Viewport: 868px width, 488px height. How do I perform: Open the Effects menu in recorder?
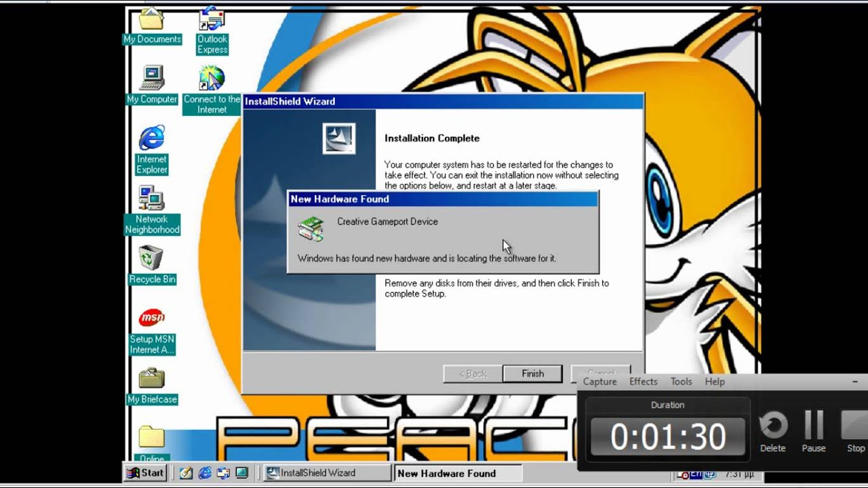pos(644,382)
